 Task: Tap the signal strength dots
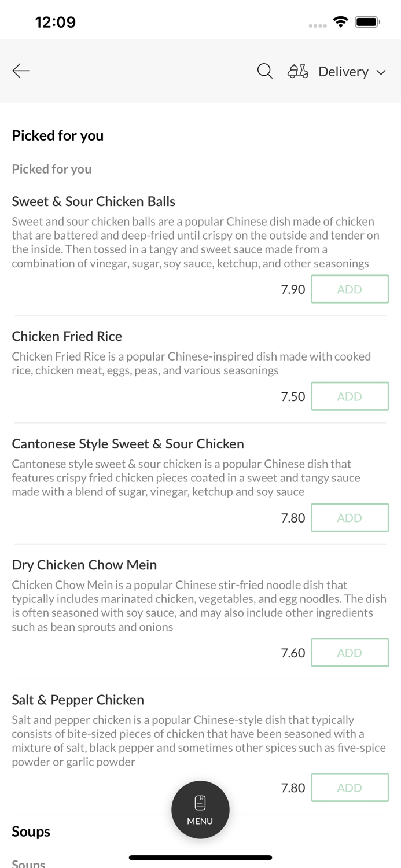pos(318,25)
